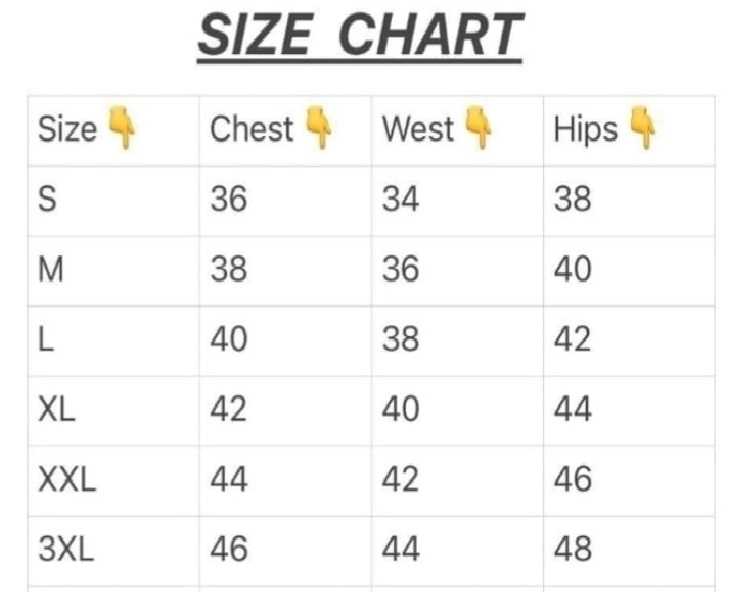
Task: Click the SIZE CHART title
Action: pos(360,36)
